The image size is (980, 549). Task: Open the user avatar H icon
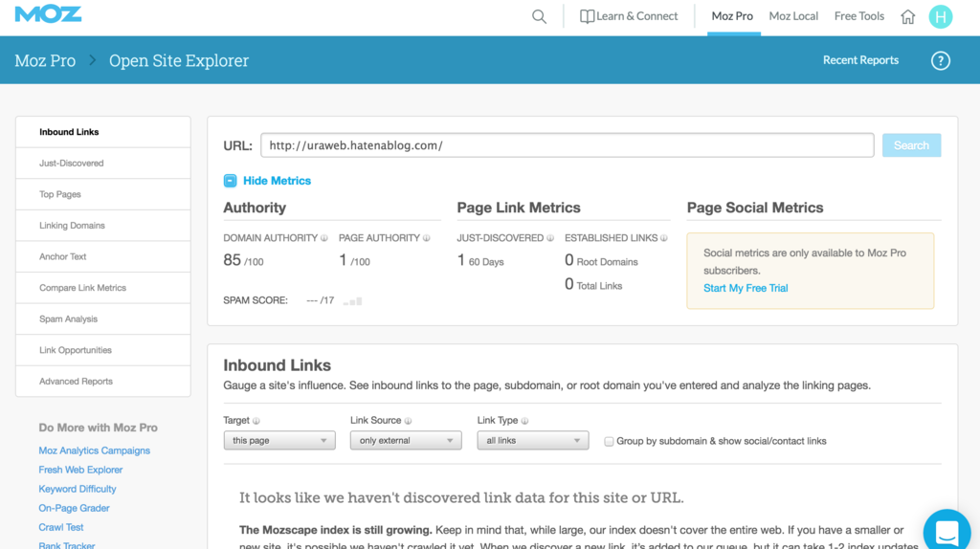[x=940, y=16]
